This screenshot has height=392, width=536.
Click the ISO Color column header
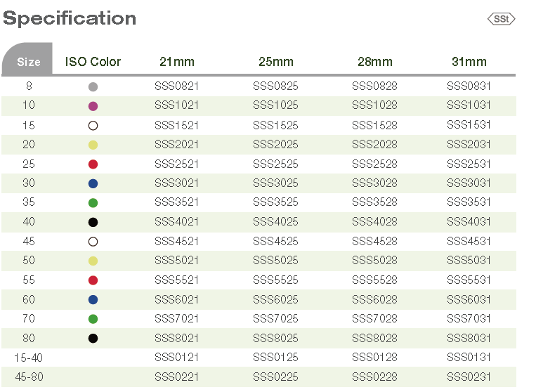(x=93, y=62)
